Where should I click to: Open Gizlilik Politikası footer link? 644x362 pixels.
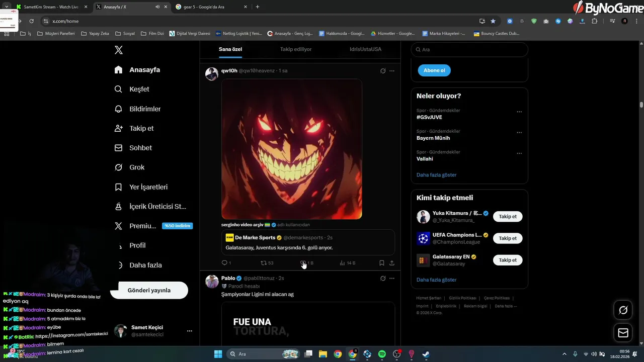click(x=462, y=298)
